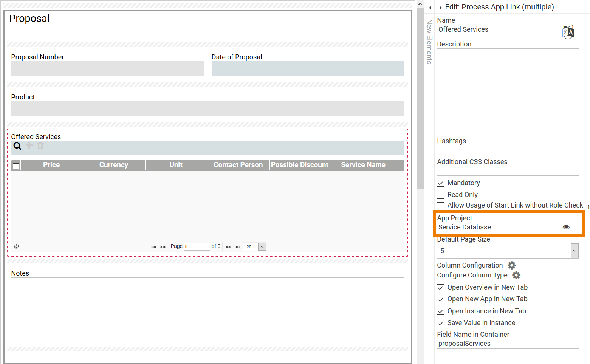
Task: Open the Column Configuration gear
Action: click(x=511, y=265)
